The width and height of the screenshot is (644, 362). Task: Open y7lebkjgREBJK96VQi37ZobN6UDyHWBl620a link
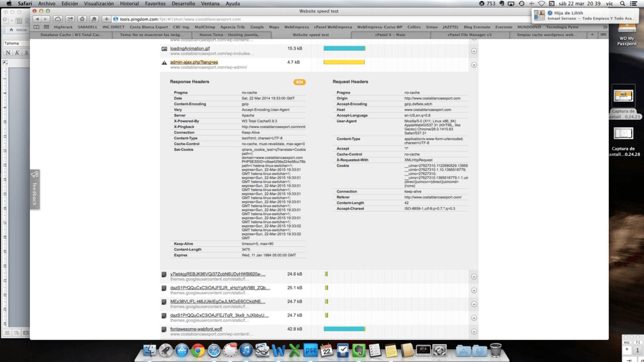218,274
